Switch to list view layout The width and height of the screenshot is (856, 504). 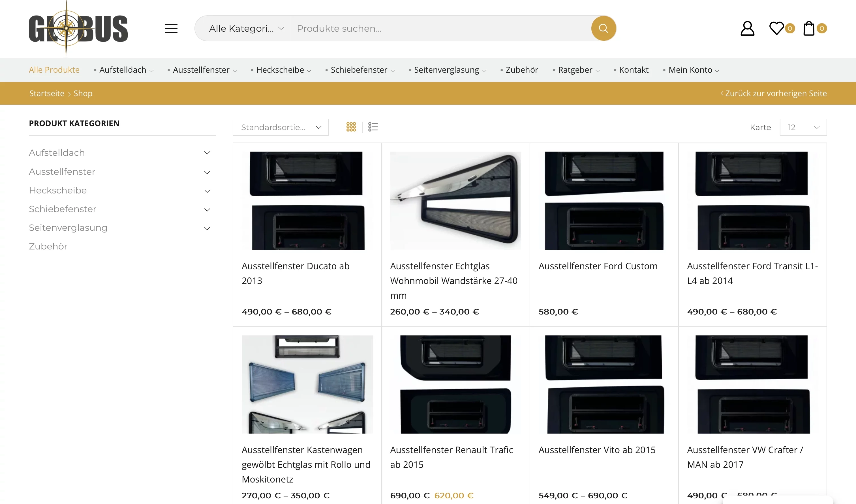tap(373, 127)
